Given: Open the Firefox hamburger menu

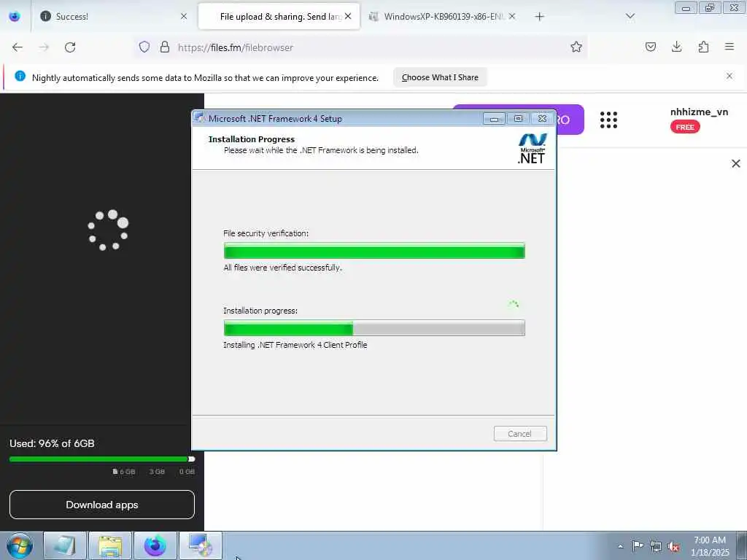Looking at the screenshot, I should (x=729, y=47).
